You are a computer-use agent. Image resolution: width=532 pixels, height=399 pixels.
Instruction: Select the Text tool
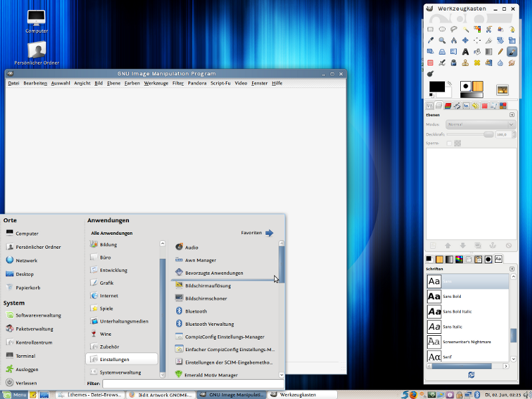[465, 52]
